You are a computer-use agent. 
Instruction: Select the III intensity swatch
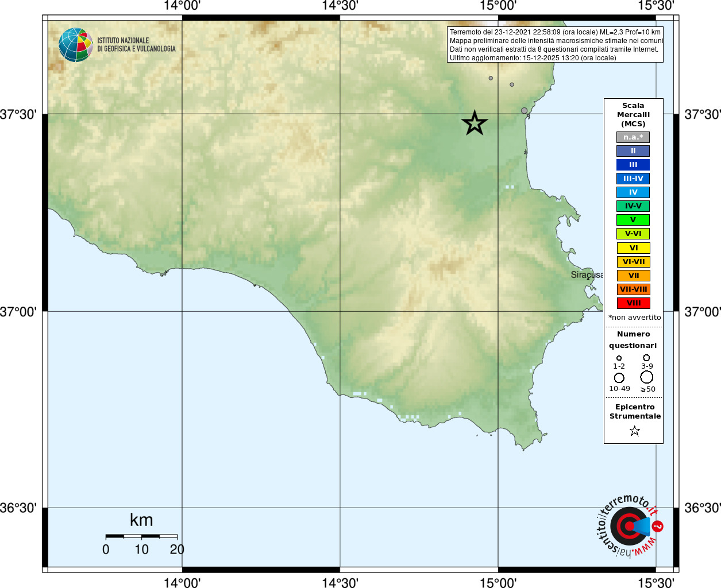(x=633, y=165)
